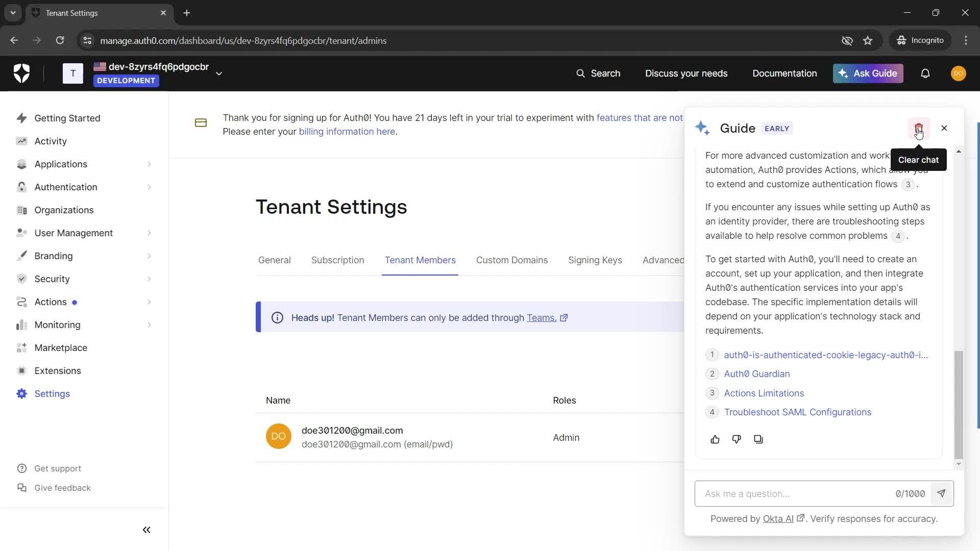
Task: Clear chat with the trash icon
Action: pos(918,128)
